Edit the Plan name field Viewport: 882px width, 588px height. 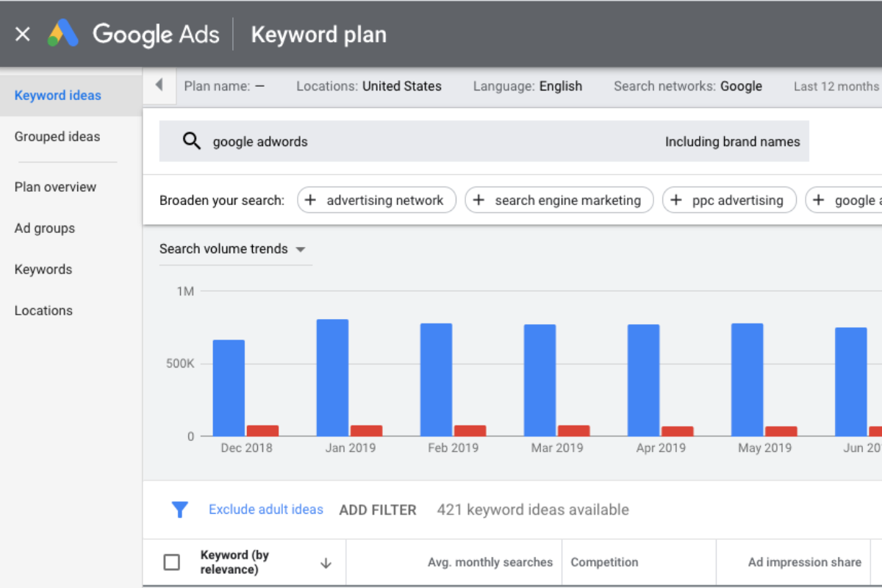tap(224, 86)
